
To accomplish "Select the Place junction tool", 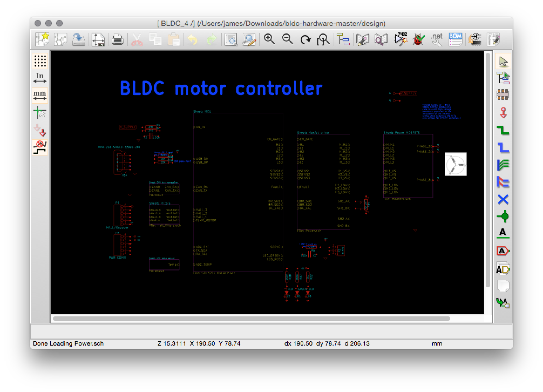I will tap(503, 217).
